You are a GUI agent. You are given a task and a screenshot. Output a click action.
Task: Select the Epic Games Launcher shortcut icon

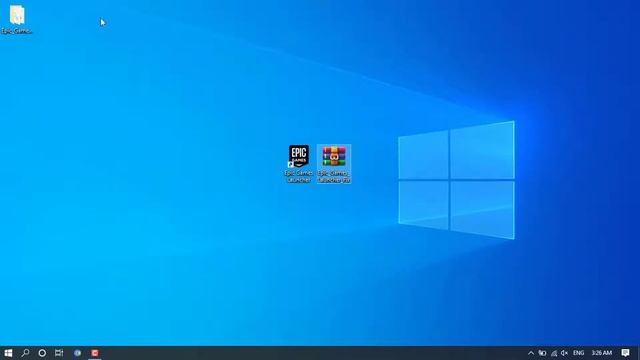299,164
